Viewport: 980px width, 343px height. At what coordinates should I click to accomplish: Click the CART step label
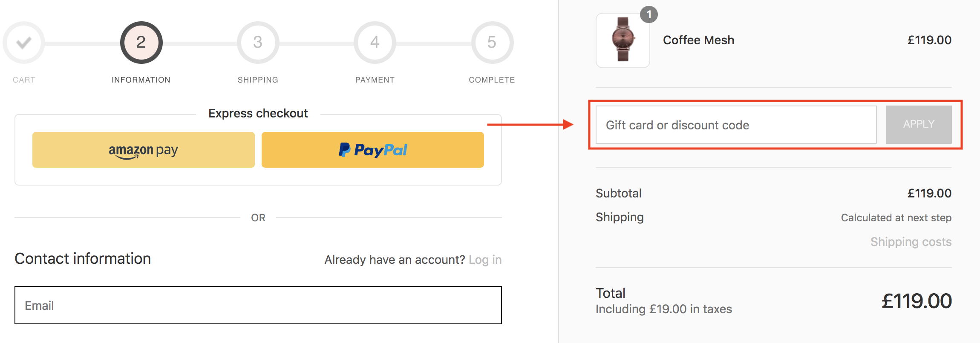pos(24,80)
